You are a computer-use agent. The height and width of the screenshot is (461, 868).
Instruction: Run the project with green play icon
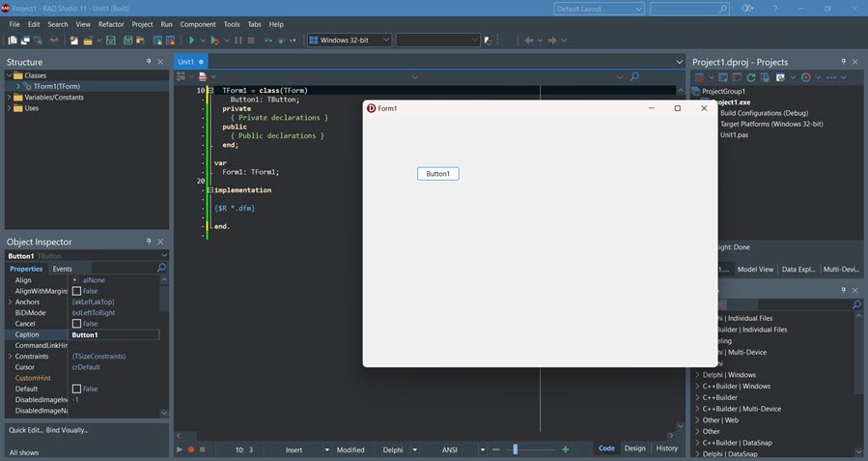point(191,40)
